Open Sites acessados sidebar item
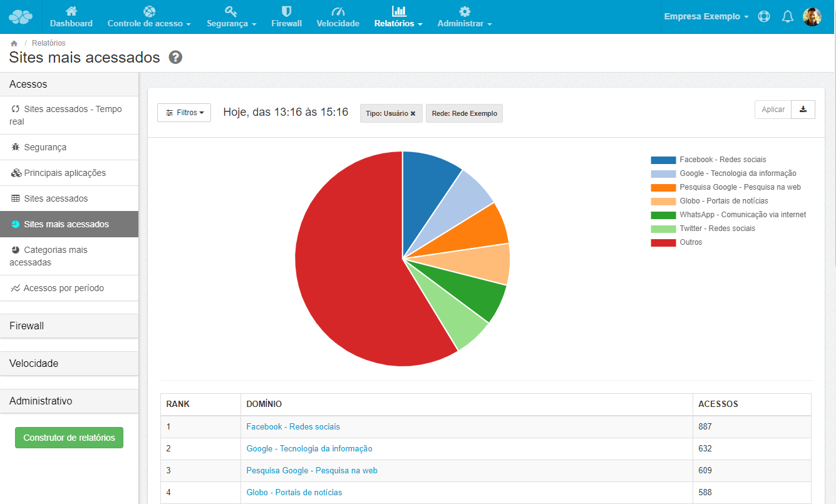This screenshot has width=836, height=504. pyautogui.click(x=69, y=198)
